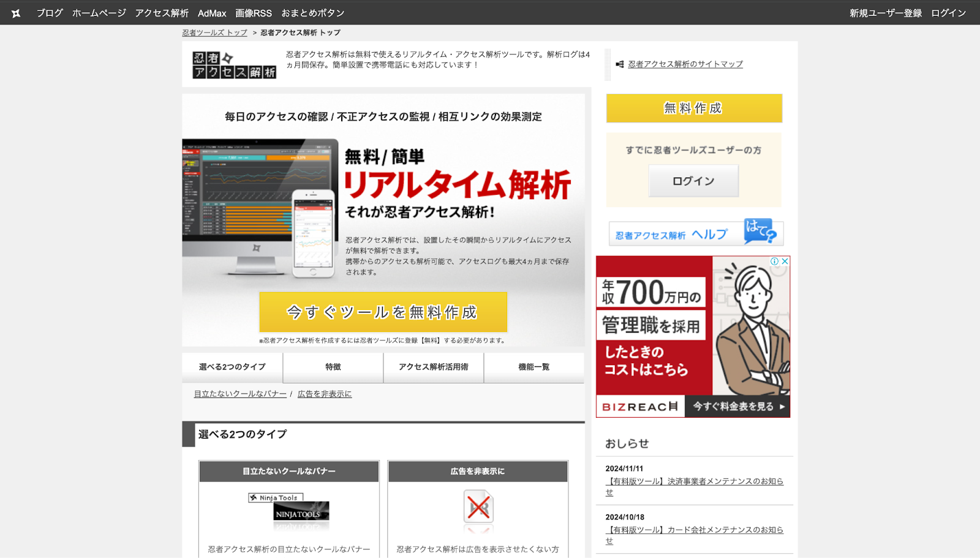Click the sidebar ログイン button
980x558 pixels.
click(693, 181)
